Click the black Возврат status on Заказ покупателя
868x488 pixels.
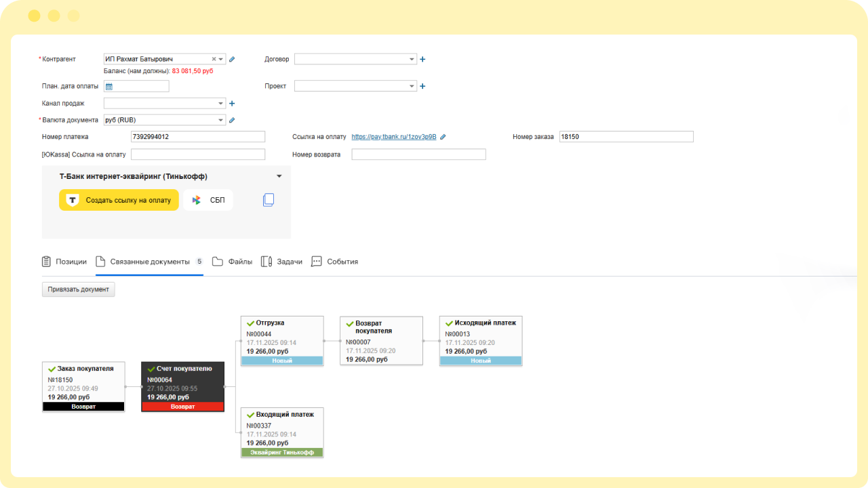[x=83, y=407]
